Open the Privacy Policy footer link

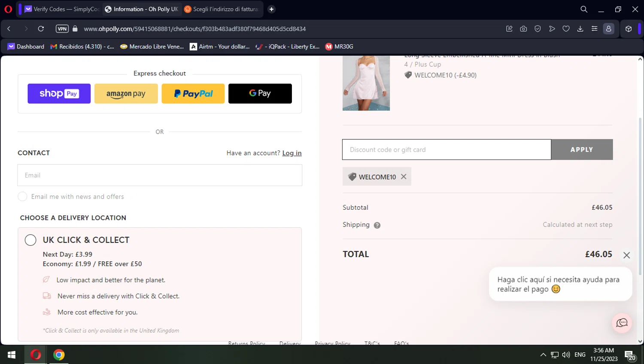332,343
